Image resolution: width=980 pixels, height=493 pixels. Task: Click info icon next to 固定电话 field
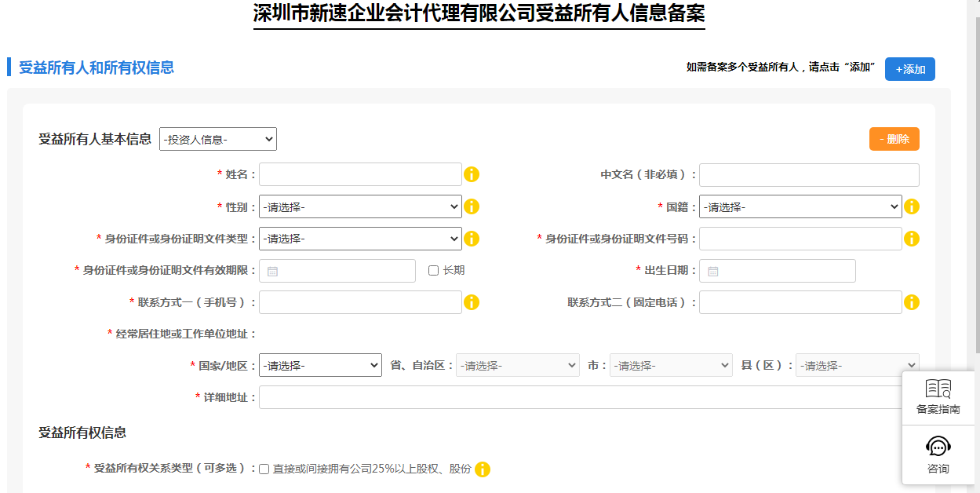(912, 302)
